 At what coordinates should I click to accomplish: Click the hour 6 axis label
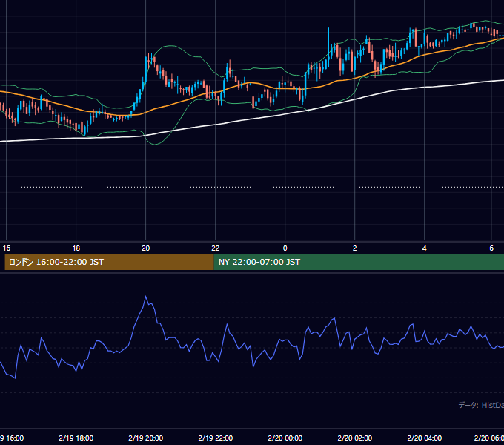coord(491,248)
